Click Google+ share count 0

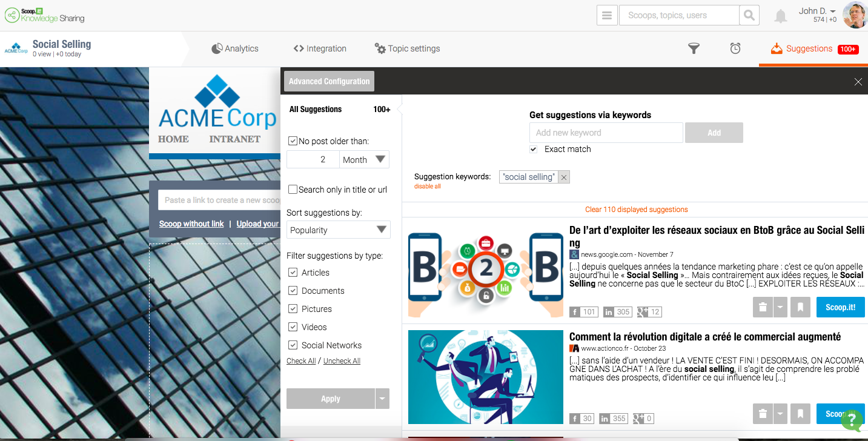pyautogui.click(x=643, y=419)
